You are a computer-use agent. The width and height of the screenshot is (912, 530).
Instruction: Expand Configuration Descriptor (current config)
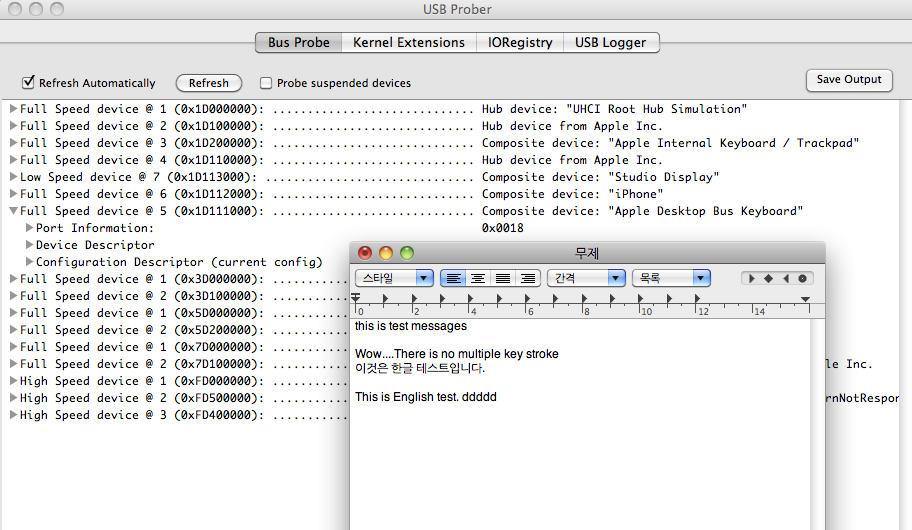coord(29,262)
